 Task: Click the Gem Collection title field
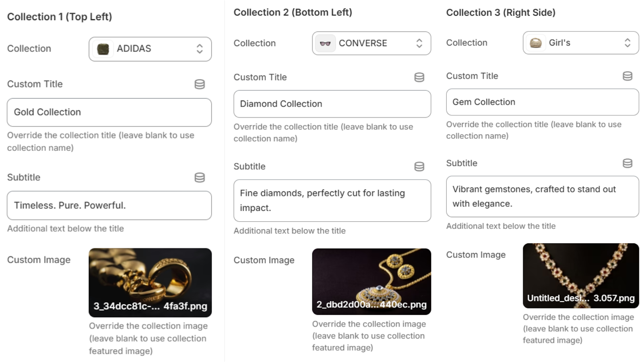coord(542,102)
